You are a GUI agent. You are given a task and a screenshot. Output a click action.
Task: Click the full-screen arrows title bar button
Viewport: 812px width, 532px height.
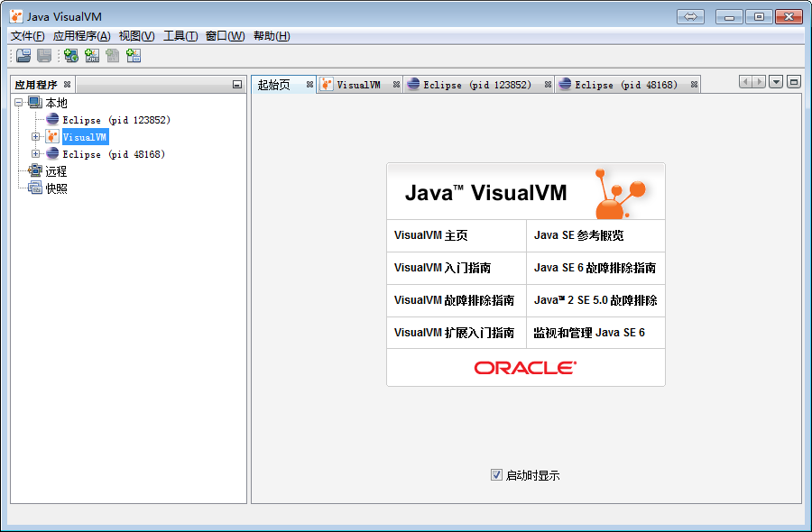(x=691, y=16)
